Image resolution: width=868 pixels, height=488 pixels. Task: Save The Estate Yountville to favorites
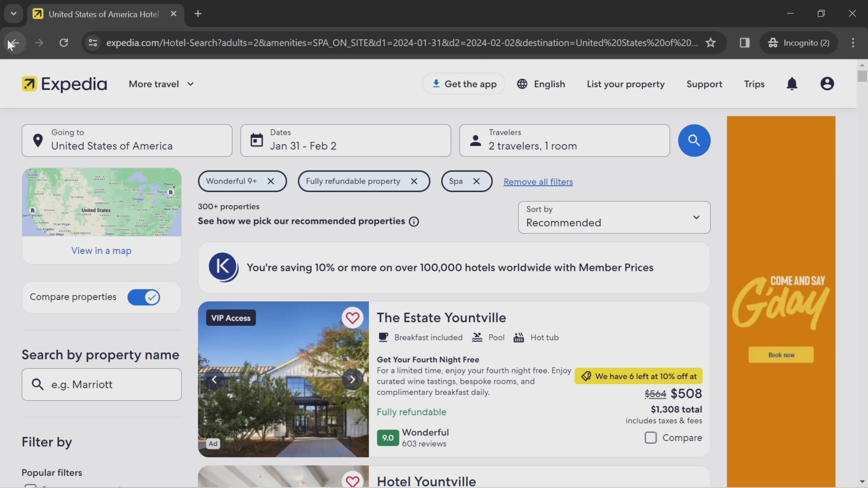click(352, 318)
